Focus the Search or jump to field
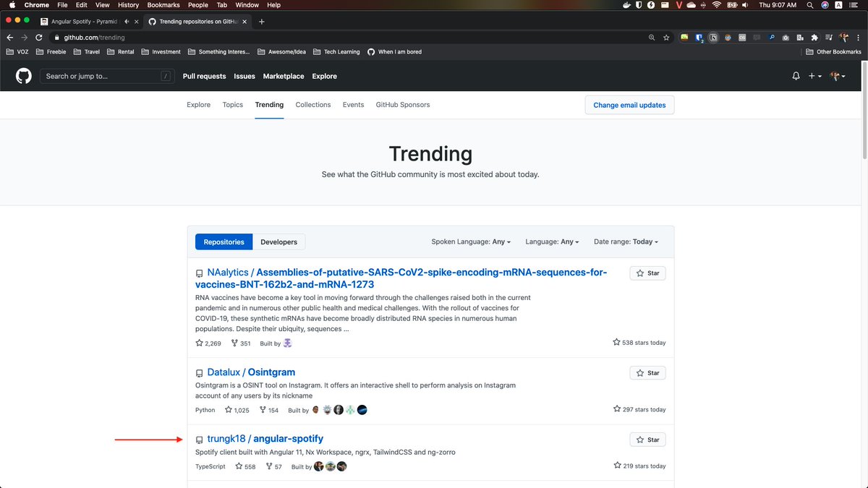Image resolution: width=868 pixels, height=488 pixels. point(108,76)
